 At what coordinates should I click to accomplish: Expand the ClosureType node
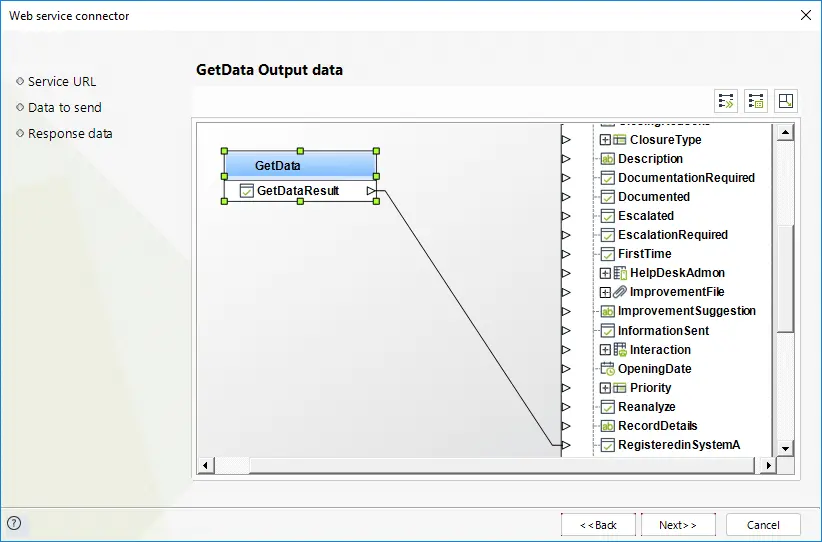pos(605,140)
